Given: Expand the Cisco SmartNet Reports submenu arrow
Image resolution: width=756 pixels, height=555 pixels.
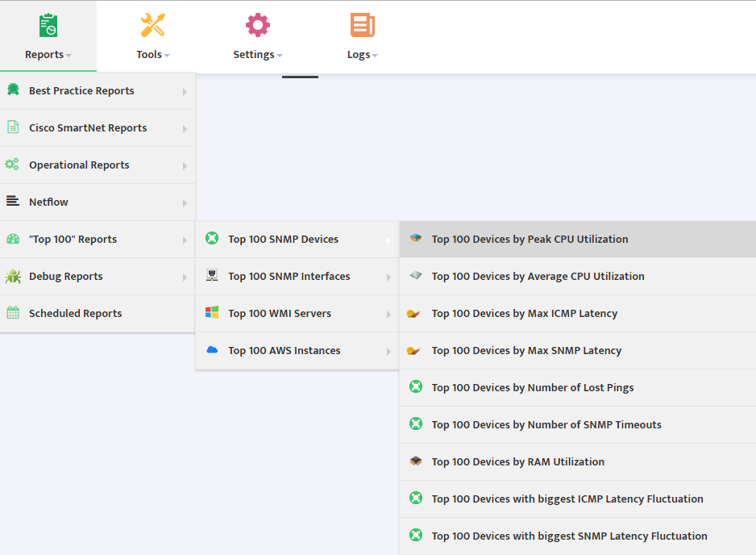Looking at the screenshot, I should pos(185,129).
